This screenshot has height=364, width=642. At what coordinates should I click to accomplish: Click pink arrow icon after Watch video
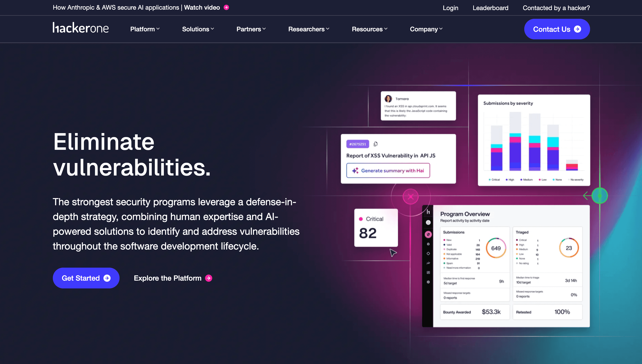click(226, 8)
